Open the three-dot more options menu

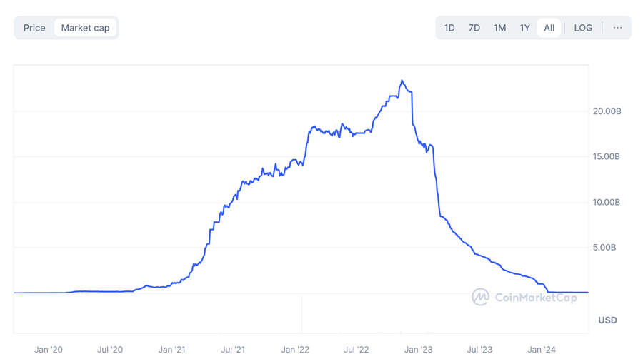click(617, 28)
